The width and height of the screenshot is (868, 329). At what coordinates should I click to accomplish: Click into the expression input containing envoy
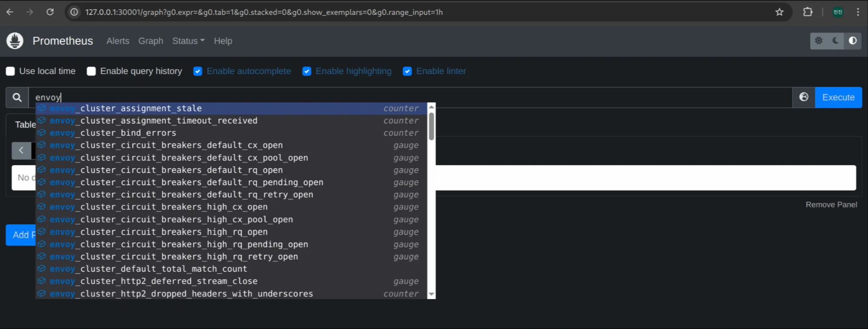pos(410,97)
